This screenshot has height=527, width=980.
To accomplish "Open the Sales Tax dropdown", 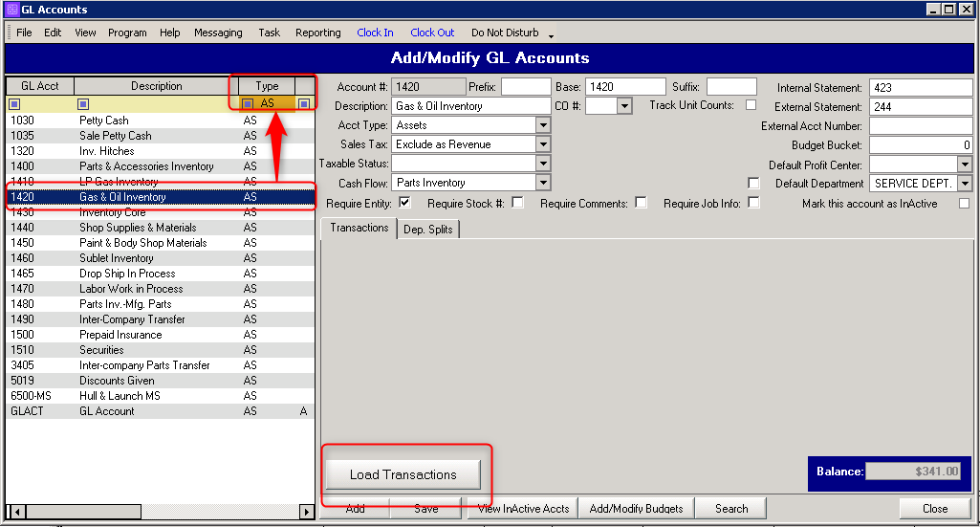I will [543, 144].
